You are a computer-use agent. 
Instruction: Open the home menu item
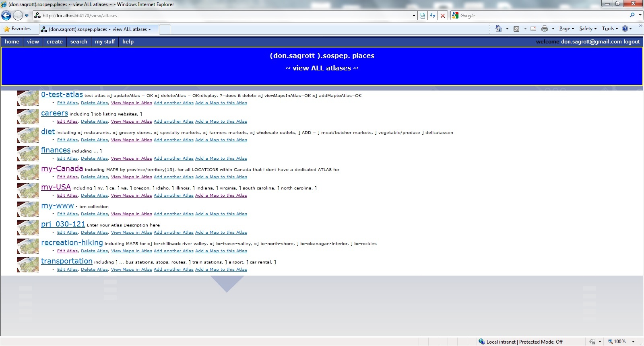coord(12,41)
